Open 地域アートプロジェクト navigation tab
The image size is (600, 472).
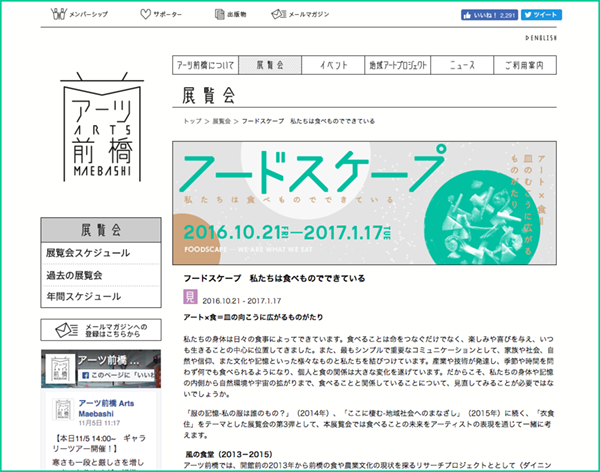click(398, 64)
